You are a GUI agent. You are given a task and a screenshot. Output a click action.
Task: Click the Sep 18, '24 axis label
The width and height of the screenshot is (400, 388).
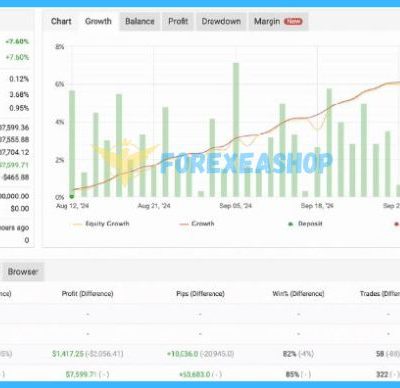tap(317, 206)
